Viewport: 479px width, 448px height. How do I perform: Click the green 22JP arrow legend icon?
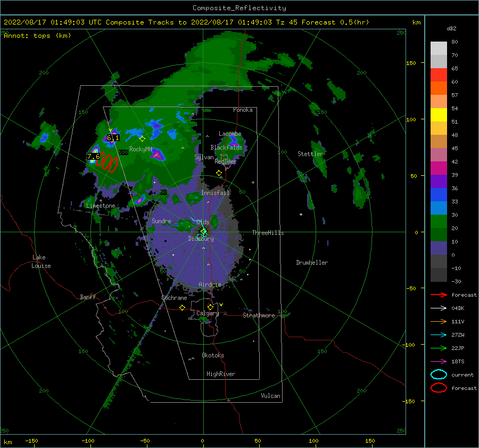click(439, 348)
